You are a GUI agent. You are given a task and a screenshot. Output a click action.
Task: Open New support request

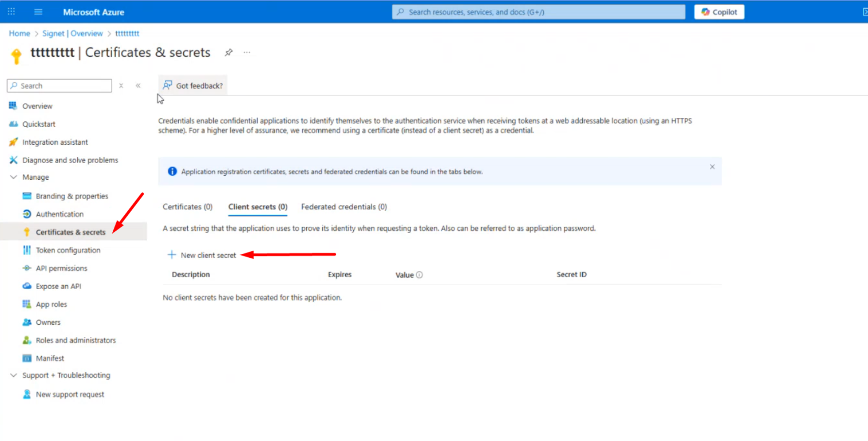pyautogui.click(x=69, y=394)
